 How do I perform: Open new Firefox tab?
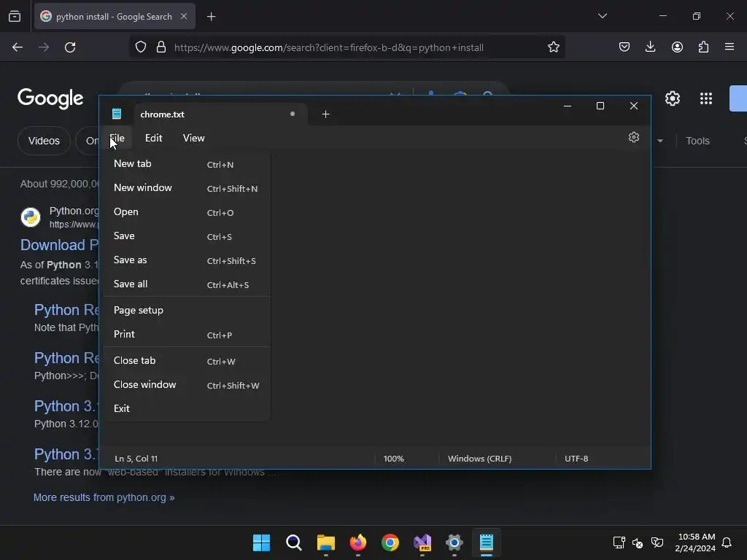211,17
